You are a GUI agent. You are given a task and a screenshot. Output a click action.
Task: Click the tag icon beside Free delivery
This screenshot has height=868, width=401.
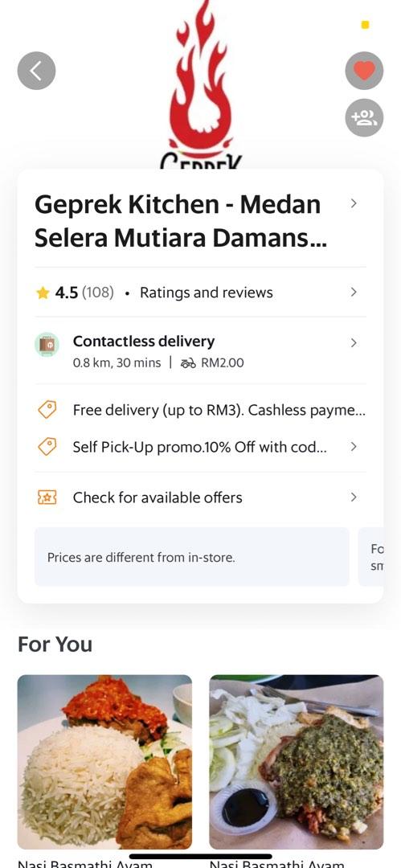[47, 410]
